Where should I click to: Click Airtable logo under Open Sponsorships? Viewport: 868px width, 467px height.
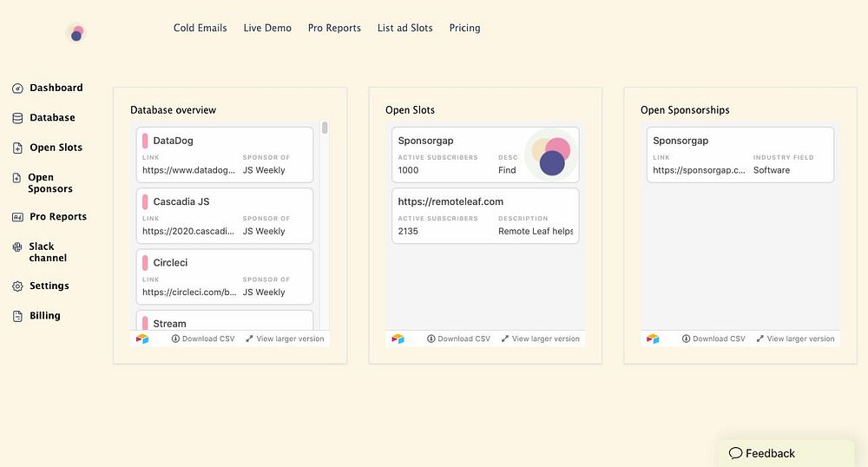(x=653, y=339)
